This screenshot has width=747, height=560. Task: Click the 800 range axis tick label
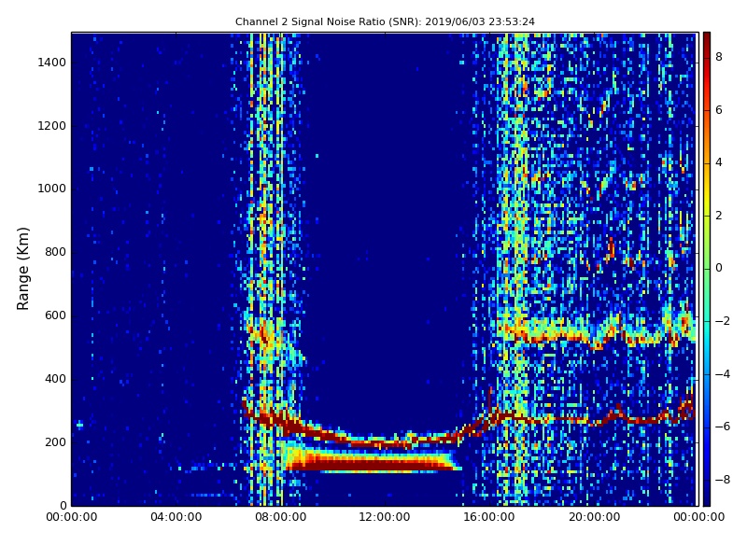tap(55, 252)
